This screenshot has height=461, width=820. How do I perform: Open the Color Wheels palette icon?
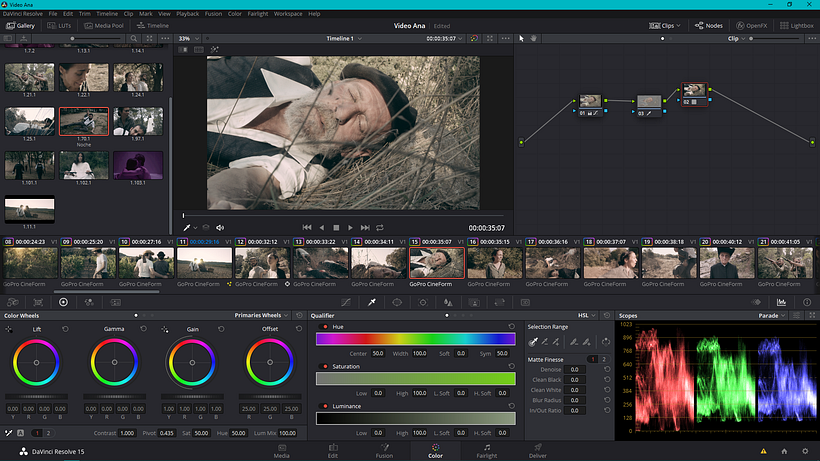point(63,303)
